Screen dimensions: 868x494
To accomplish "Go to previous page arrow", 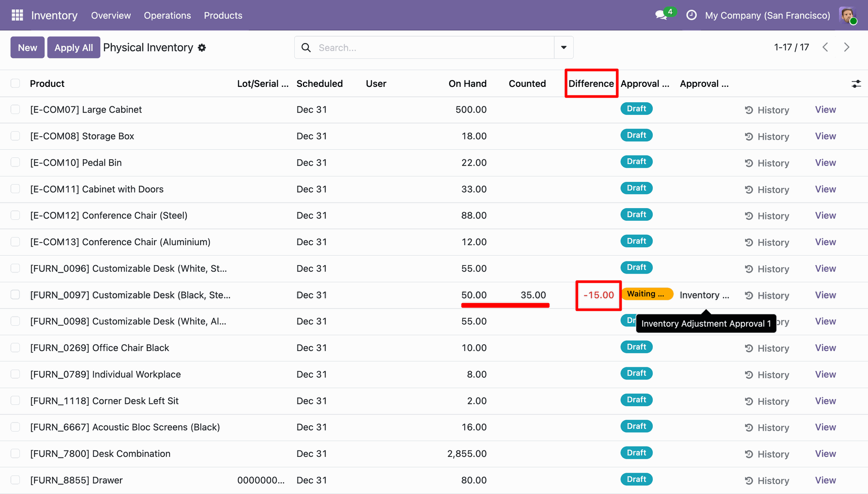I will pyautogui.click(x=825, y=47).
